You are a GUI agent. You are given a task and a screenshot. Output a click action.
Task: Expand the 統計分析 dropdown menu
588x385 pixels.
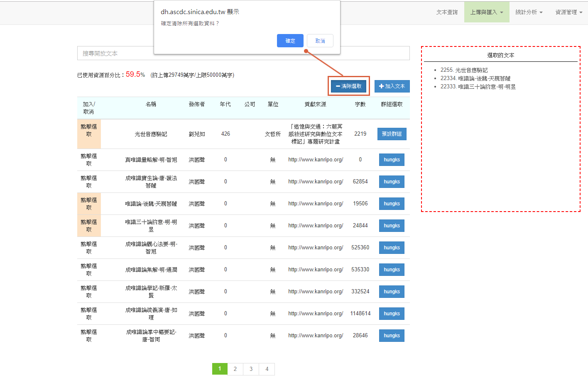coord(529,12)
